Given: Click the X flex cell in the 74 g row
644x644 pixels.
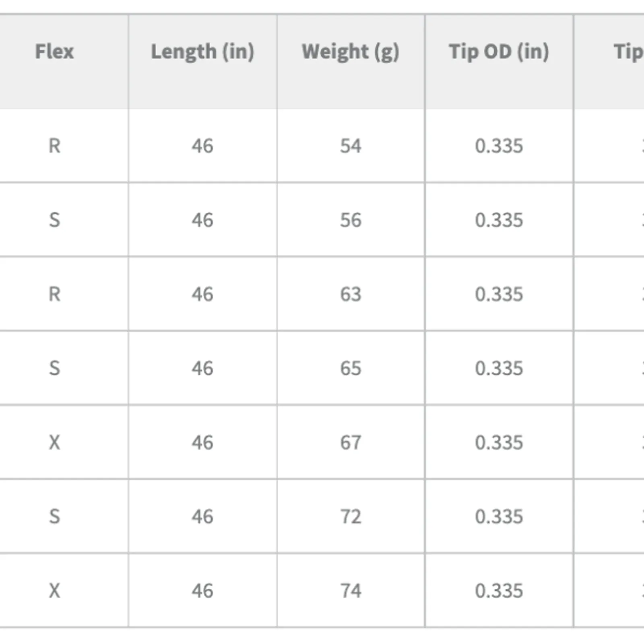Looking at the screenshot, I should (54, 591).
